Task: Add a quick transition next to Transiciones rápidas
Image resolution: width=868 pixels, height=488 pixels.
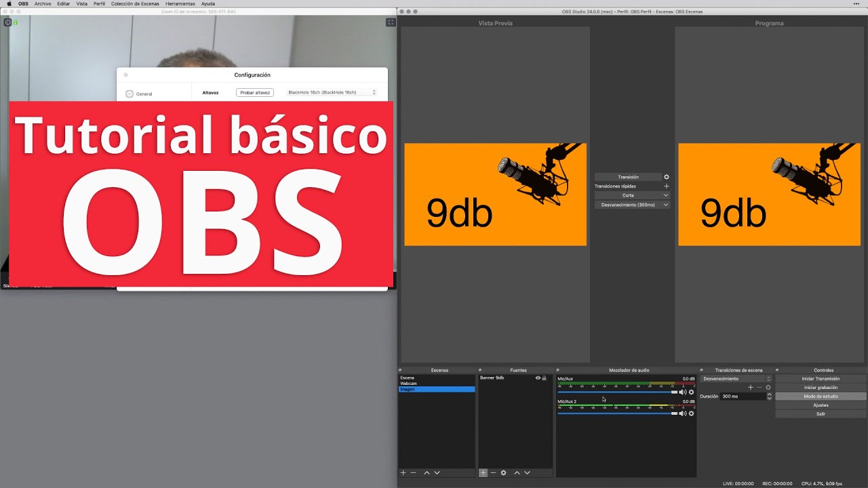Action: pyautogui.click(x=666, y=186)
